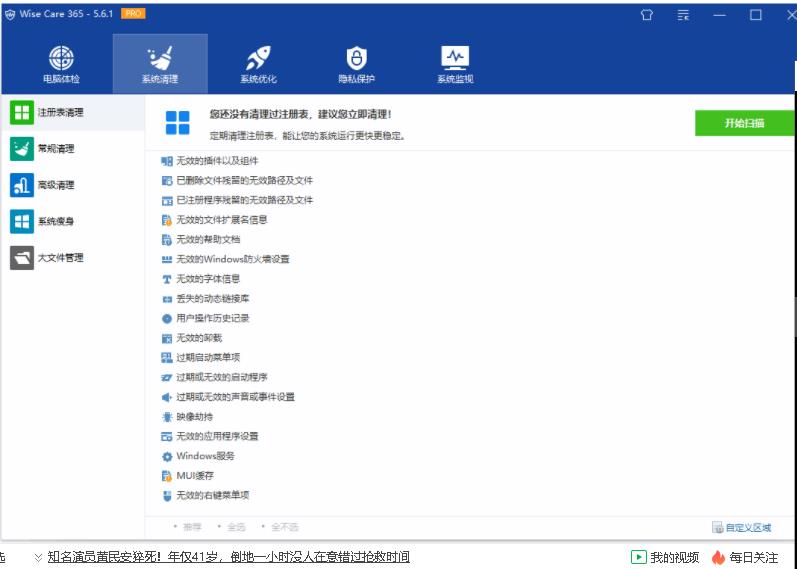Open the 电脑体检 PC checkup tab
Viewport: 797px width, 569px height.
pos(61,64)
